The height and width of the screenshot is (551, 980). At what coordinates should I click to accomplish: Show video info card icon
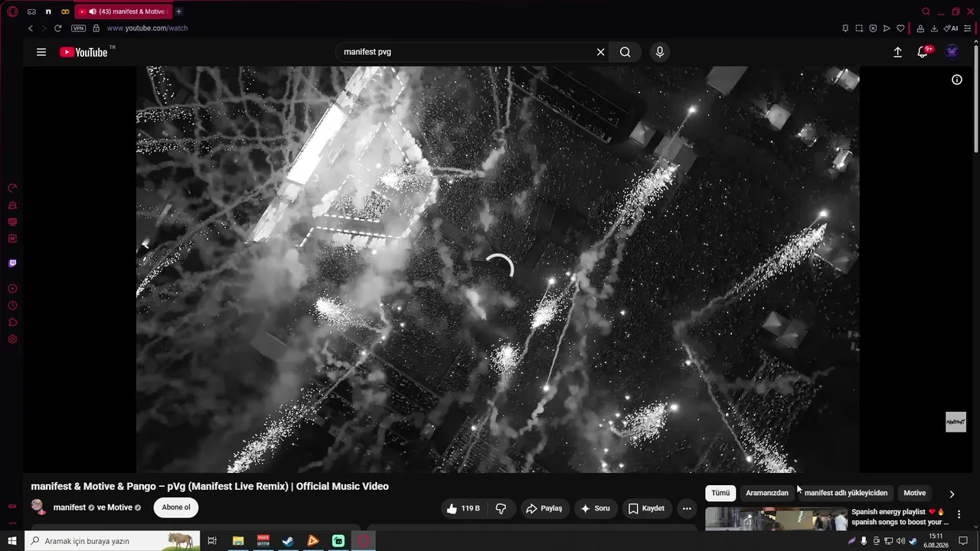click(957, 80)
